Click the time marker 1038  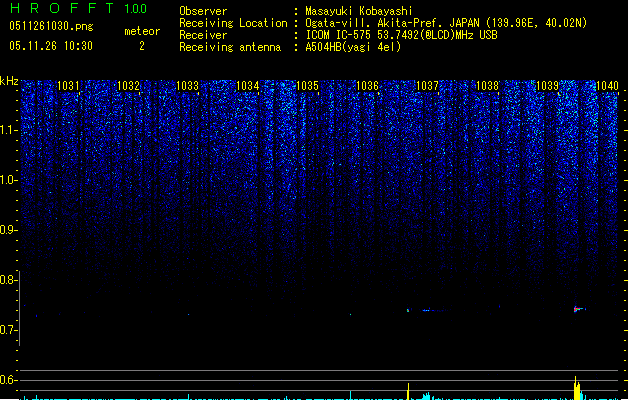click(x=487, y=85)
